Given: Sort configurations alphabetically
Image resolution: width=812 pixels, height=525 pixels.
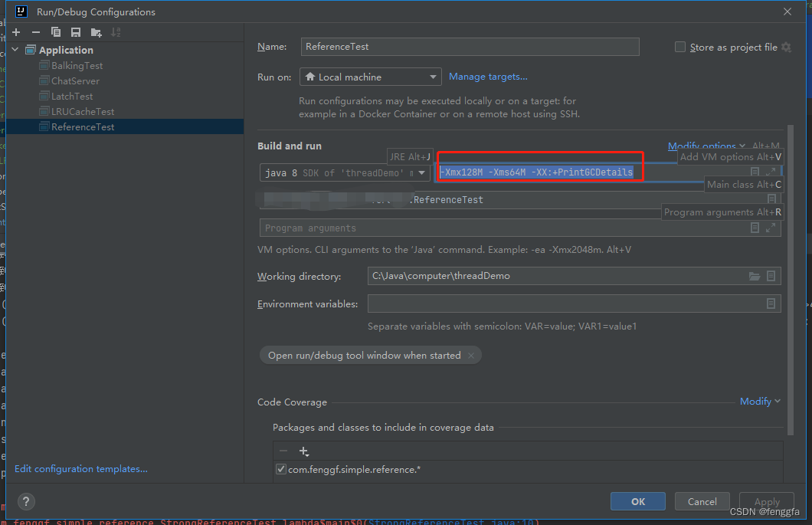Looking at the screenshot, I should (x=116, y=32).
